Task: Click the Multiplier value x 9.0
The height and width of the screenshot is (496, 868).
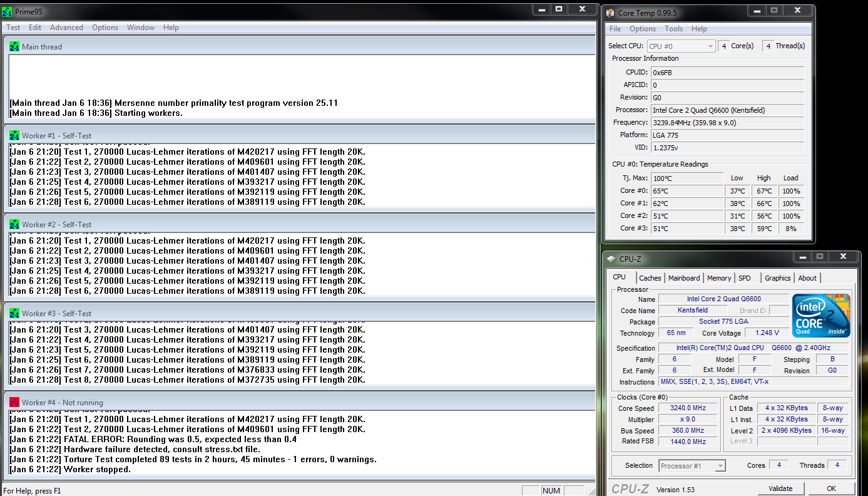Action: point(688,420)
